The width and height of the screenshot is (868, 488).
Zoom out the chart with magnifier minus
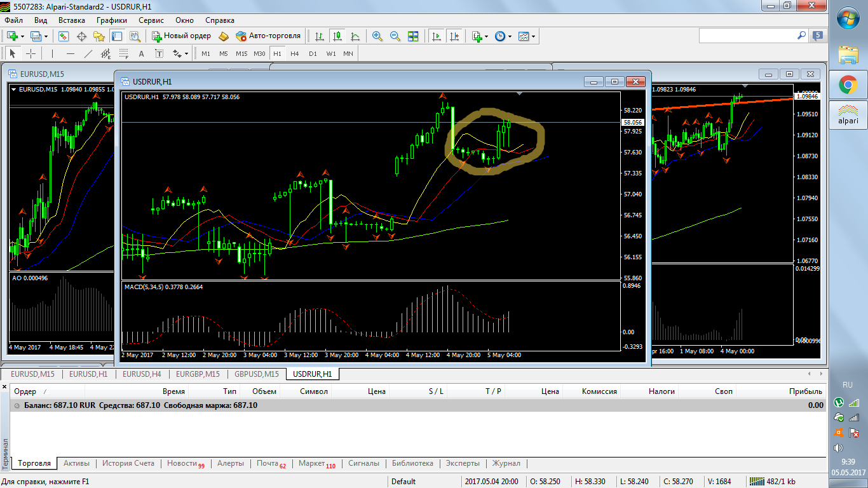point(395,36)
